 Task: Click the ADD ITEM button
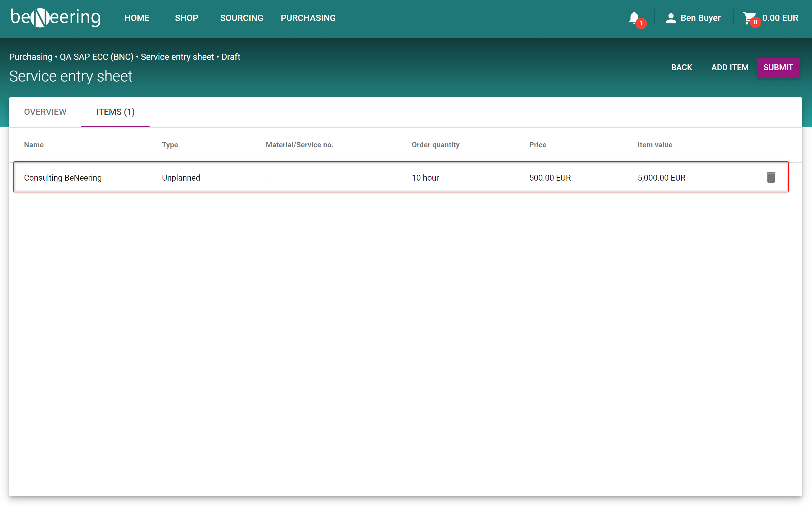(730, 67)
